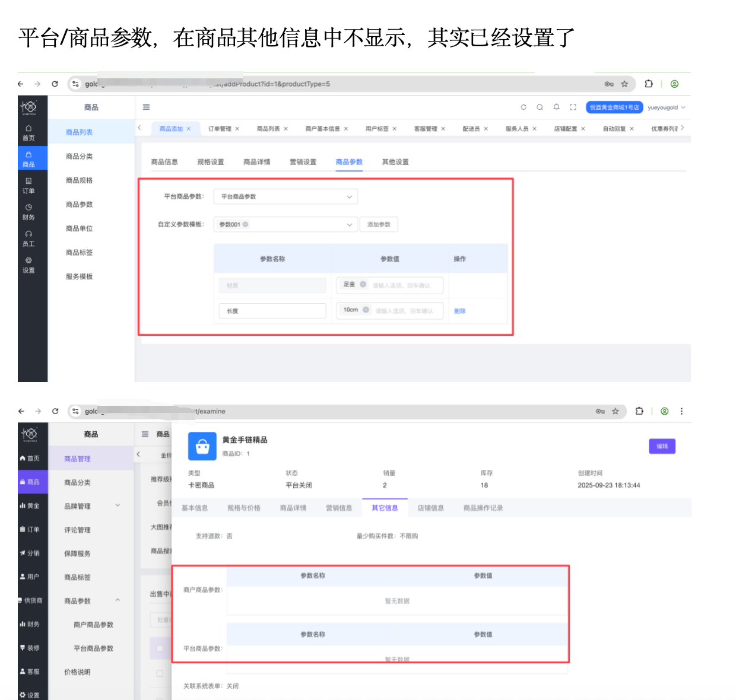Close the 订单管理 page tab
Screen dimensions: 736x700
pyautogui.click(x=237, y=129)
